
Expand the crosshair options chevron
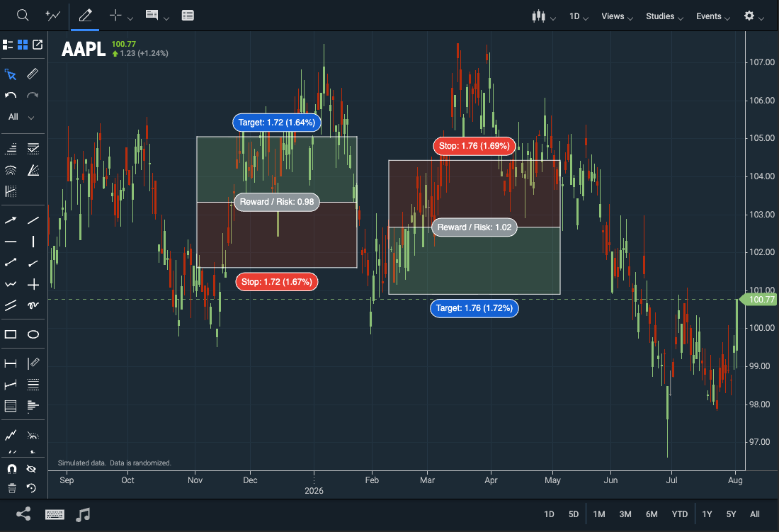[130, 18]
